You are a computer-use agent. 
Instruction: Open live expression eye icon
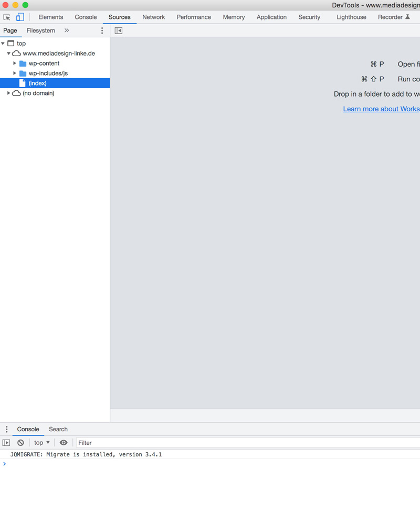click(x=64, y=443)
